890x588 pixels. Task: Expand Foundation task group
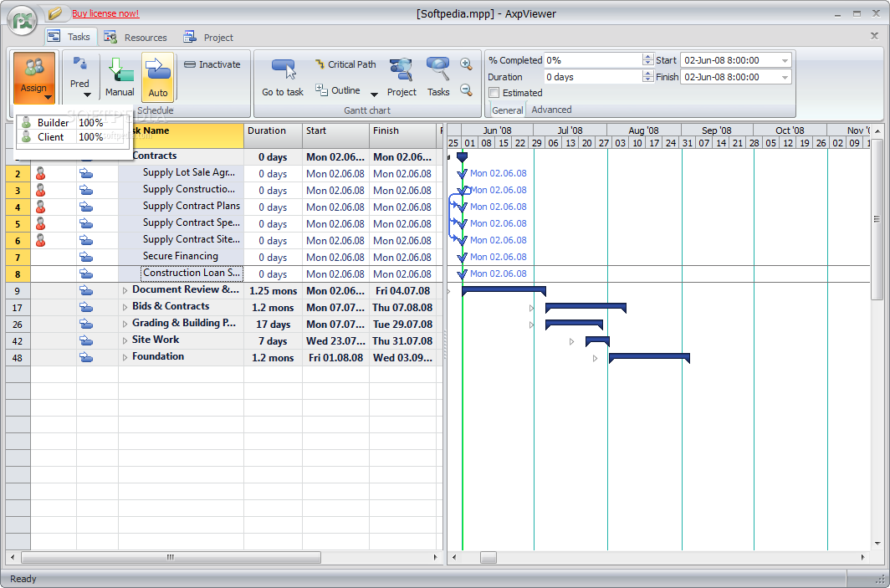pos(125,358)
